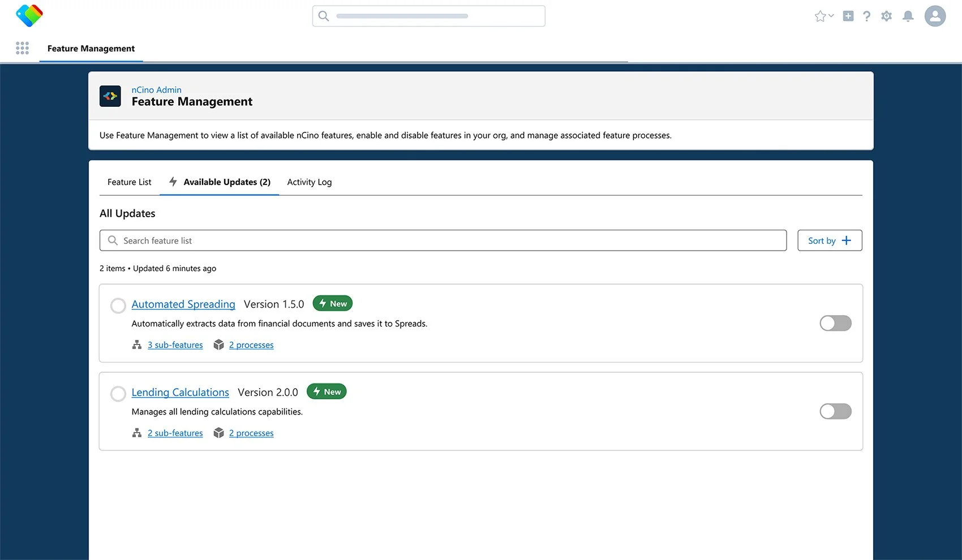
Task: Open the favorites list dropdown arrow
Action: (831, 16)
